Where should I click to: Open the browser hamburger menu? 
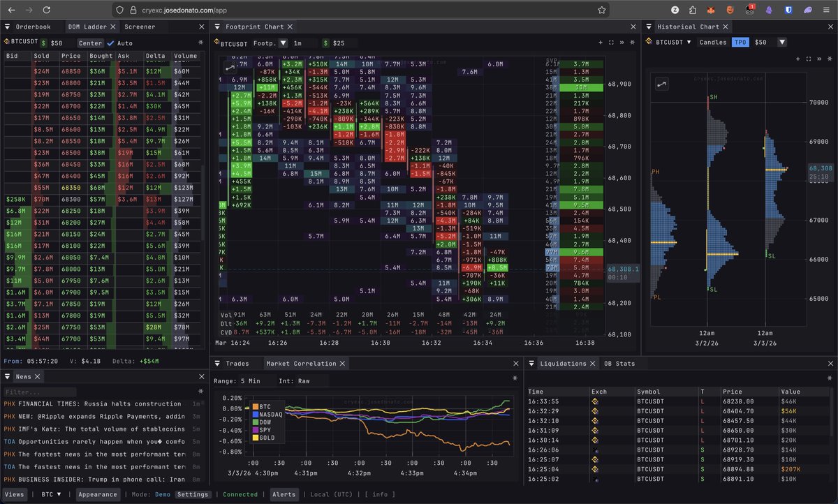coord(827,10)
